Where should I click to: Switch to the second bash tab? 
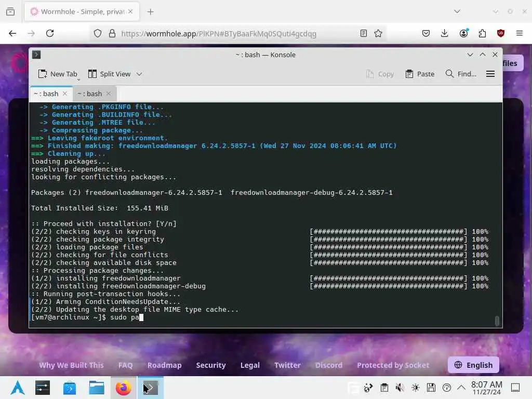[89, 94]
